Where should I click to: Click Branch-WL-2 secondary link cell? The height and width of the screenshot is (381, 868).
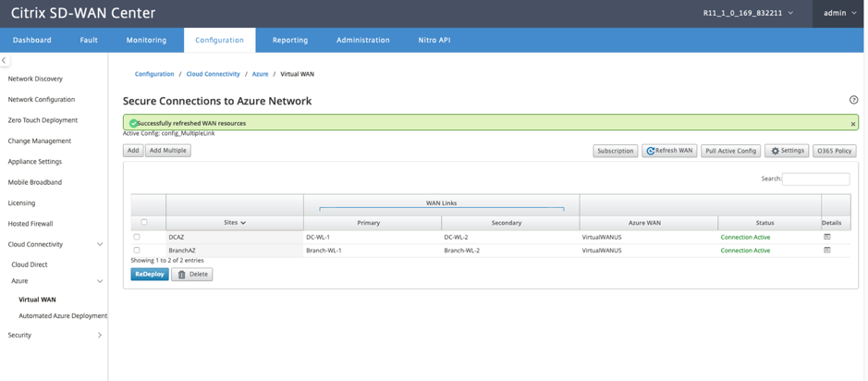pos(462,251)
